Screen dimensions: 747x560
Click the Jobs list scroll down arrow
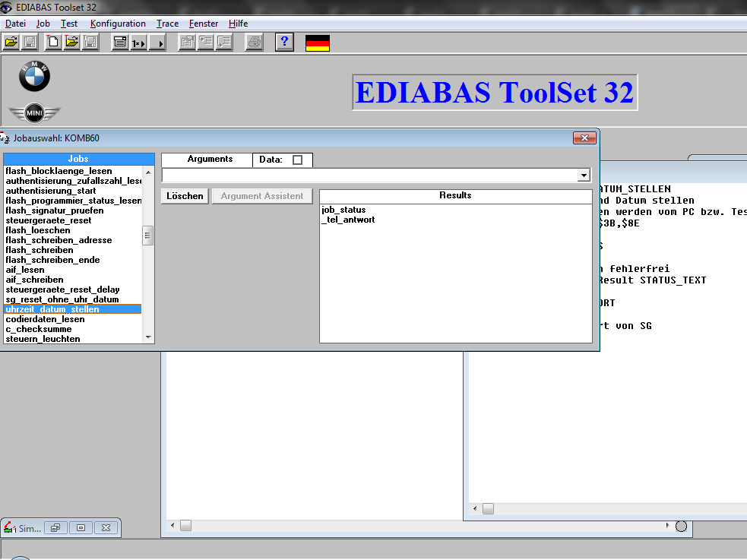click(148, 337)
